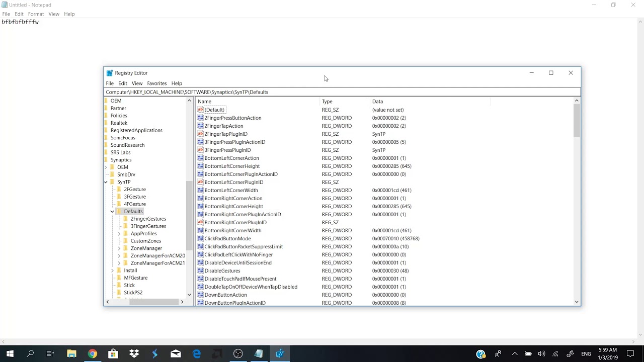Screen dimensions: 644x362
Task: Open Dropbox from the taskbar
Action: [134, 353]
